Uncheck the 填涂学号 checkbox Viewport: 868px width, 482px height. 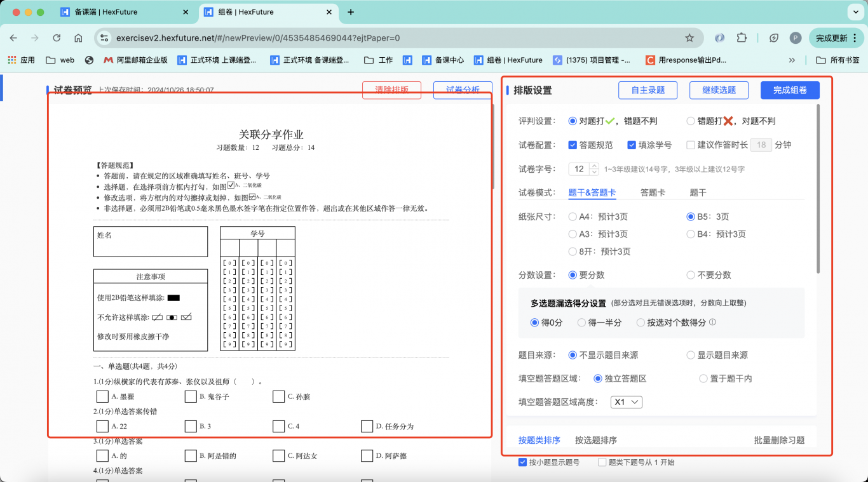(x=632, y=145)
